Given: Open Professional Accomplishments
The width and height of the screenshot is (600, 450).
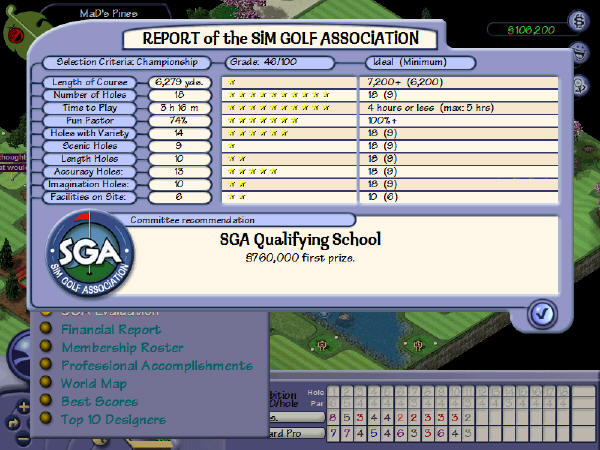Looking at the screenshot, I should pyautogui.click(x=157, y=365).
